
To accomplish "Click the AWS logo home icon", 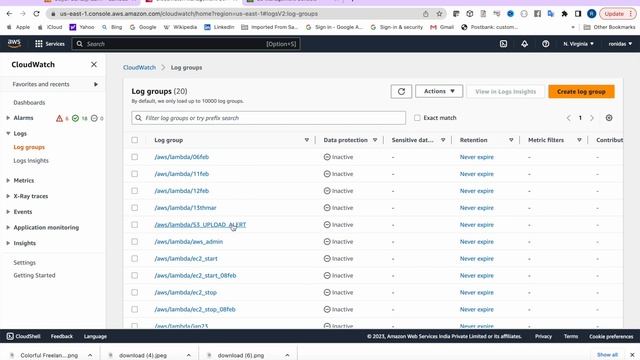I will (14, 43).
